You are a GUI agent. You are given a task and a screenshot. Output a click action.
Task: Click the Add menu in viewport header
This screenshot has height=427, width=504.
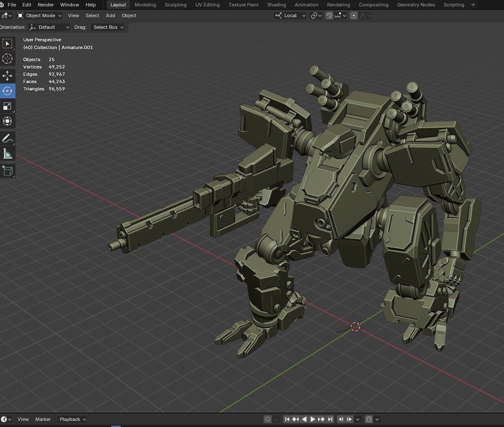click(111, 16)
